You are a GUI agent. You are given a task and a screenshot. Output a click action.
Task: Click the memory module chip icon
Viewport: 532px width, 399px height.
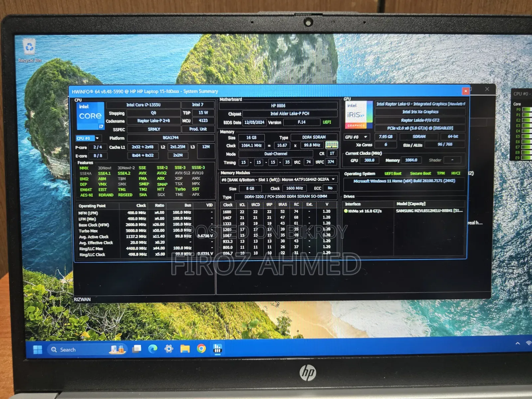pos(331,145)
